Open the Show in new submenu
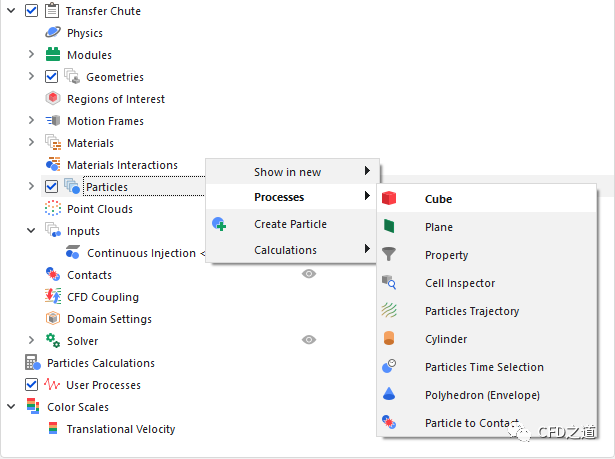The height and width of the screenshot is (459, 615). point(288,172)
